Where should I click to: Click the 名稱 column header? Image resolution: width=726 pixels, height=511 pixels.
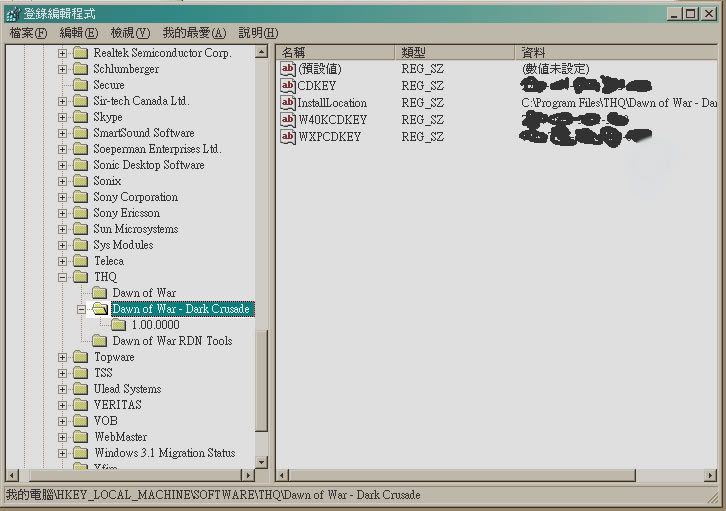[x=335, y=52]
